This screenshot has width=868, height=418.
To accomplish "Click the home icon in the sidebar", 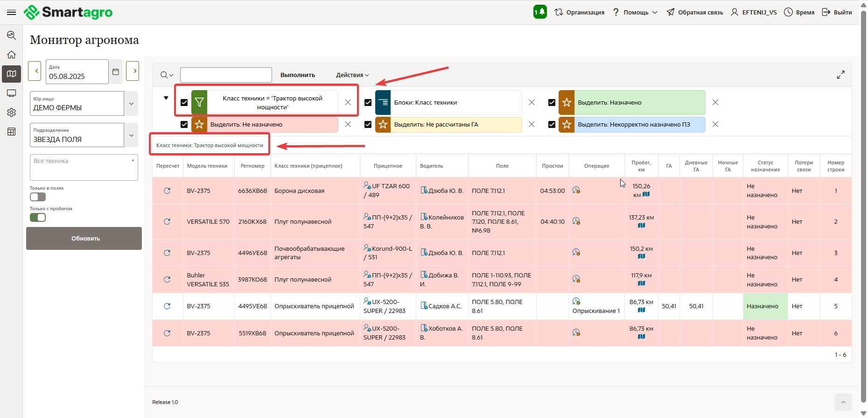I will click(x=12, y=55).
